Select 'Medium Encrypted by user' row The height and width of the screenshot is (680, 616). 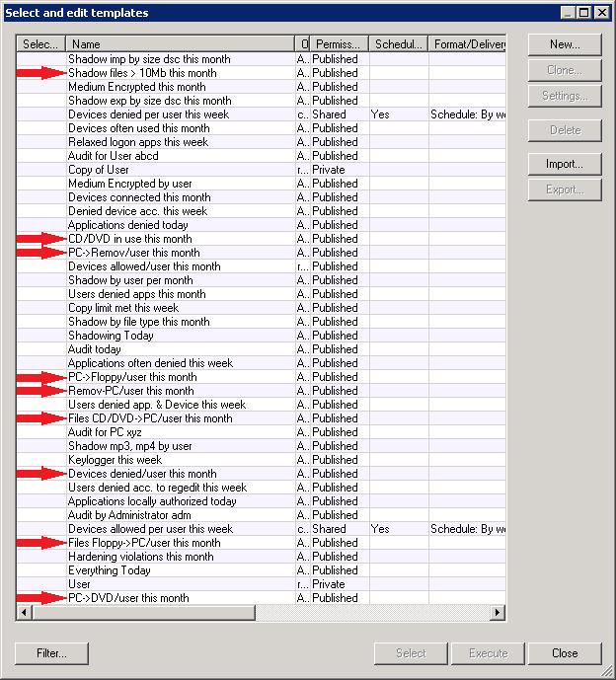point(262,184)
